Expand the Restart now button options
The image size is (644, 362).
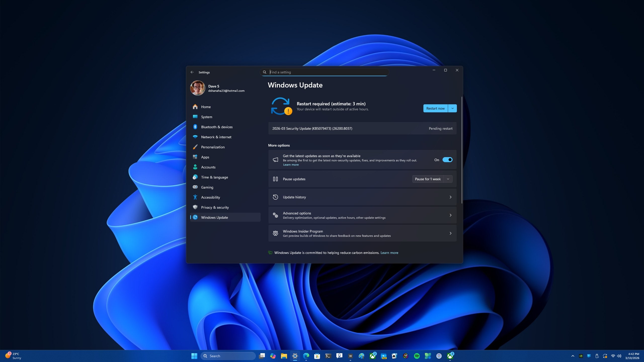(x=452, y=108)
